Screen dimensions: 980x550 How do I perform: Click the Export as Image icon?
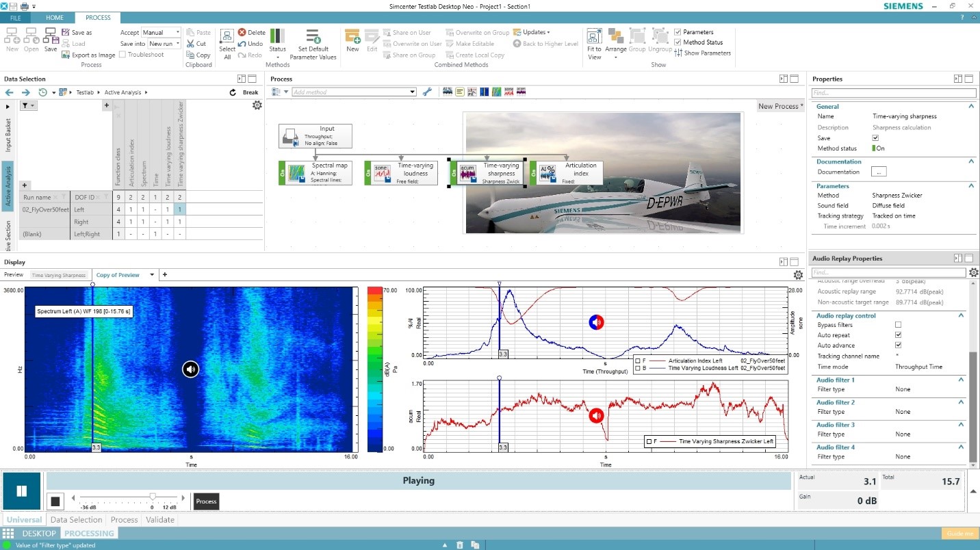coord(66,55)
